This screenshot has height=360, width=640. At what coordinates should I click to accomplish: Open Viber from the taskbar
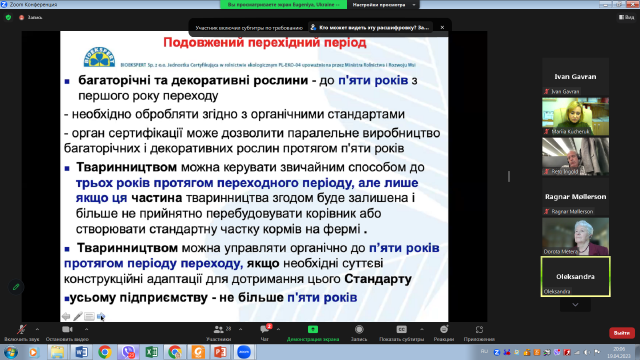pos(129,352)
